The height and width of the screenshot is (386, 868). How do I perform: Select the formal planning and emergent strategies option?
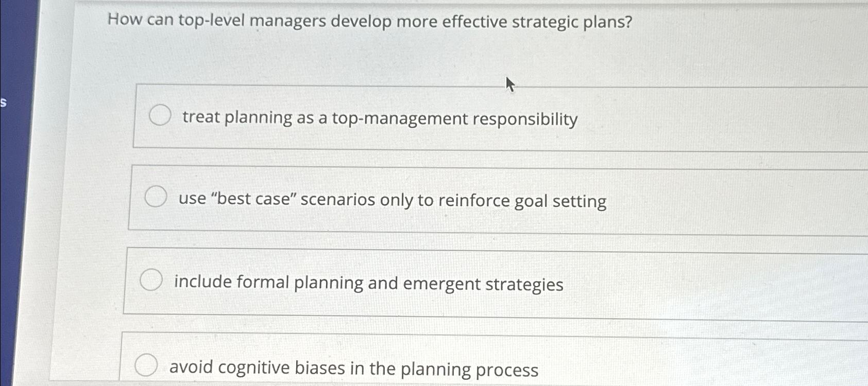[x=151, y=280]
